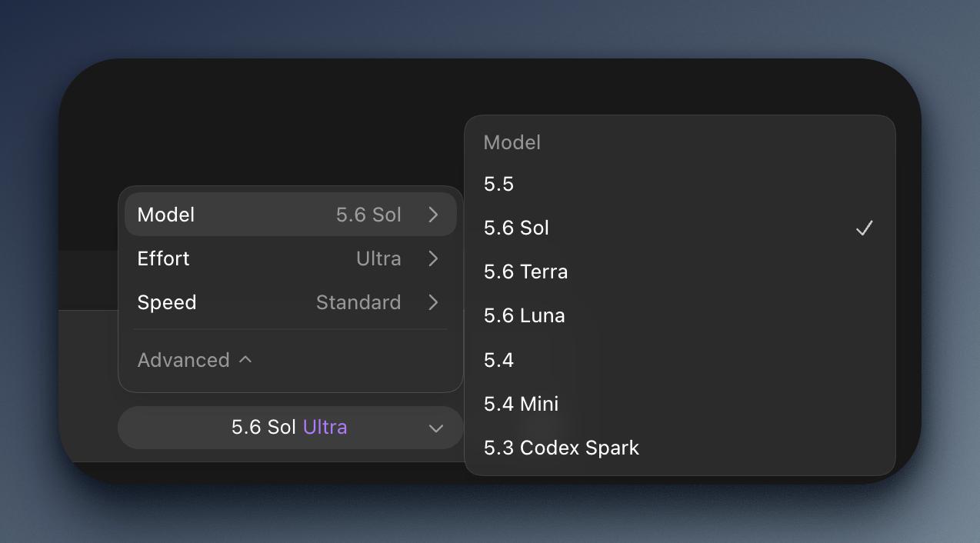Viewport: 980px width, 543px height.
Task: Click the purple Ultra label in selector
Action: 325,427
